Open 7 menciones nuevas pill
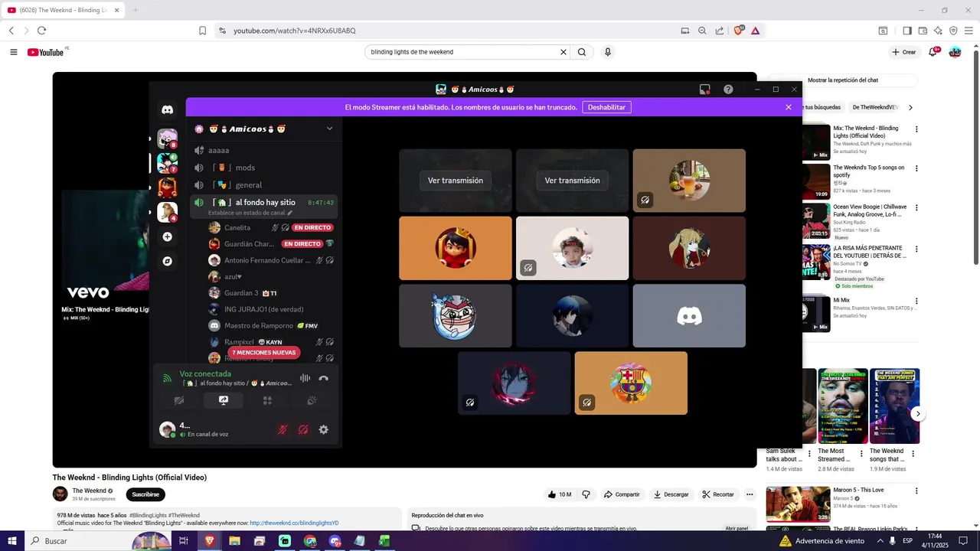This screenshot has width=980, height=551. [x=264, y=353]
